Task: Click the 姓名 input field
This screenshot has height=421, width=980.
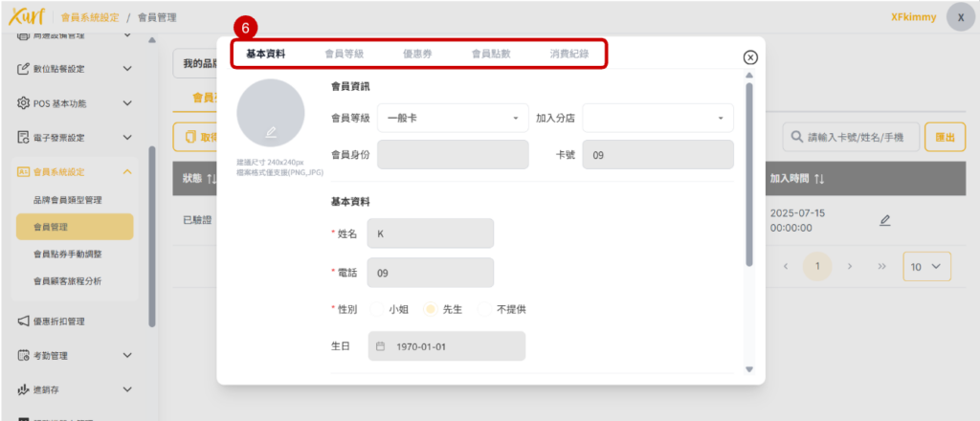Action: click(x=430, y=233)
